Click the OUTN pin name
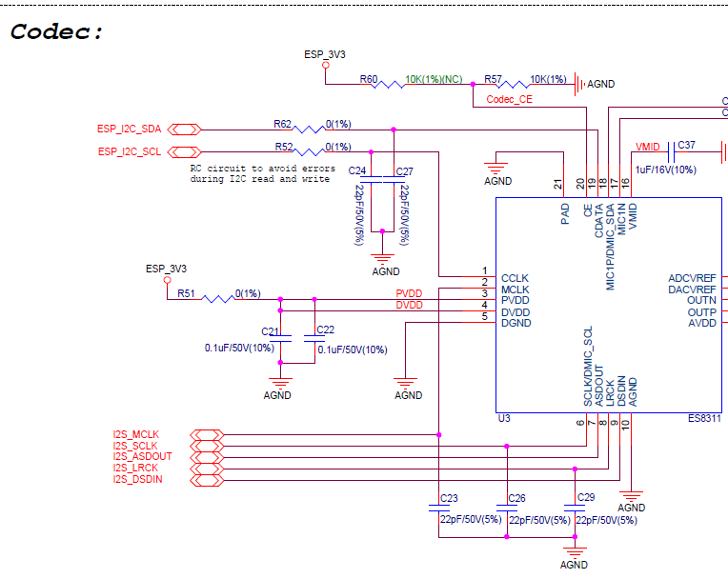Screen dimensions: 728x579 click(x=702, y=300)
